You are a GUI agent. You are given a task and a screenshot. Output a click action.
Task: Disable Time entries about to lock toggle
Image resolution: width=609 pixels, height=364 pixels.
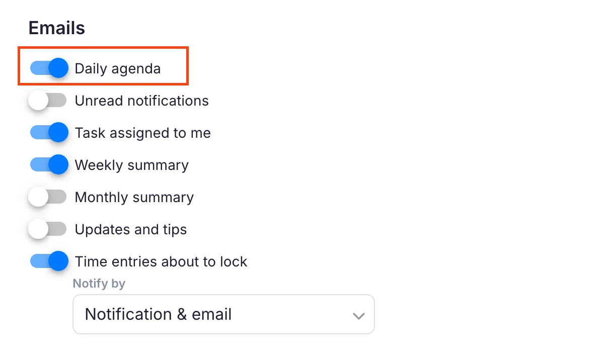coord(49,261)
